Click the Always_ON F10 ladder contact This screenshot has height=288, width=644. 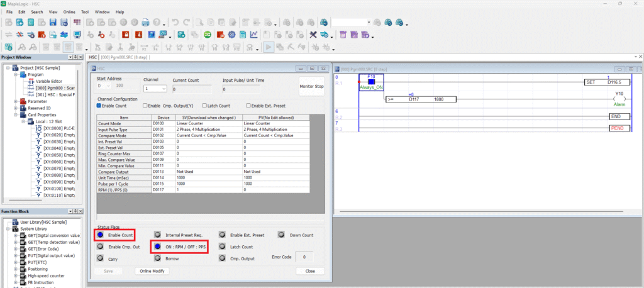point(371,82)
